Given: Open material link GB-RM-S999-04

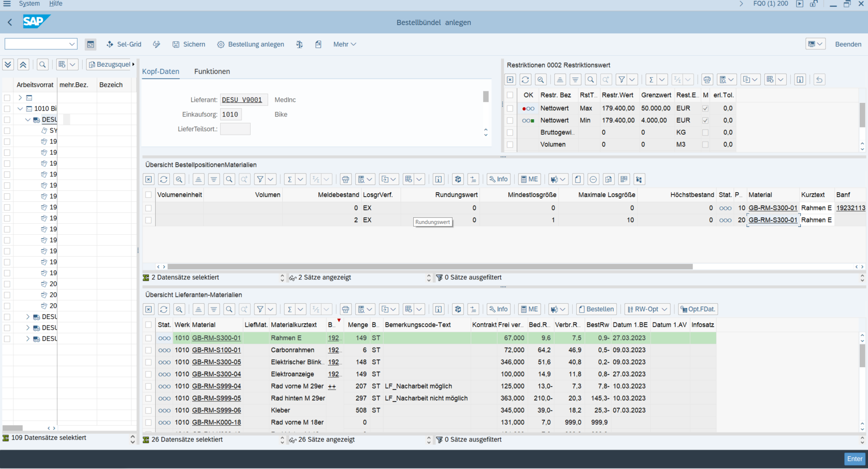Looking at the screenshot, I should click(216, 386).
